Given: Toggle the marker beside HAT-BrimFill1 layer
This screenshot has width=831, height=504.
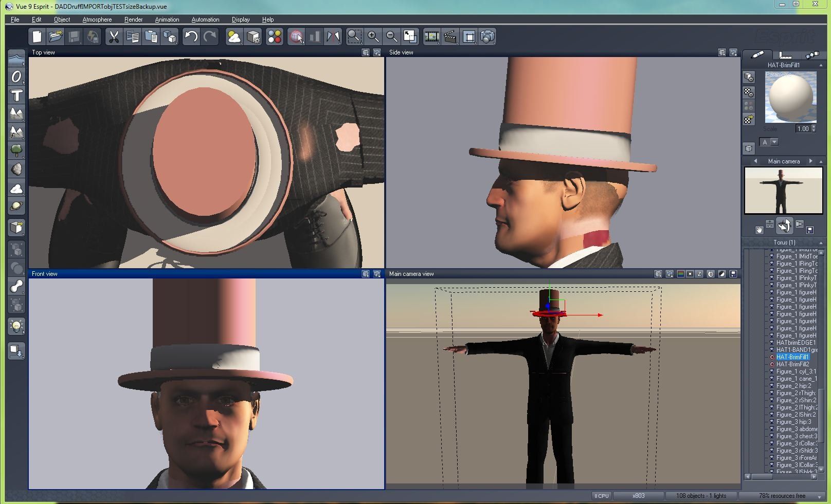Looking at the screenshot, I should click(x=772, y=357).
